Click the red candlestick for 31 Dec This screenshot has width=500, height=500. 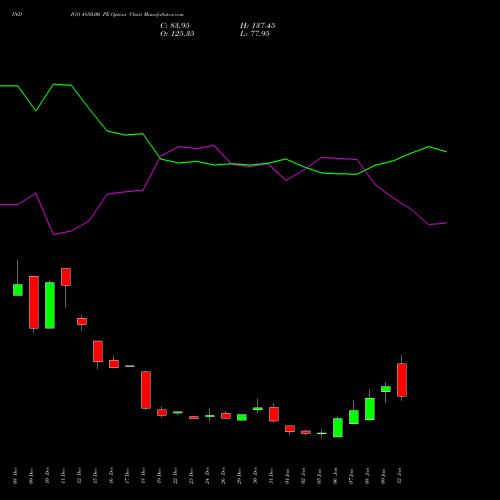(x=274, y=414)
